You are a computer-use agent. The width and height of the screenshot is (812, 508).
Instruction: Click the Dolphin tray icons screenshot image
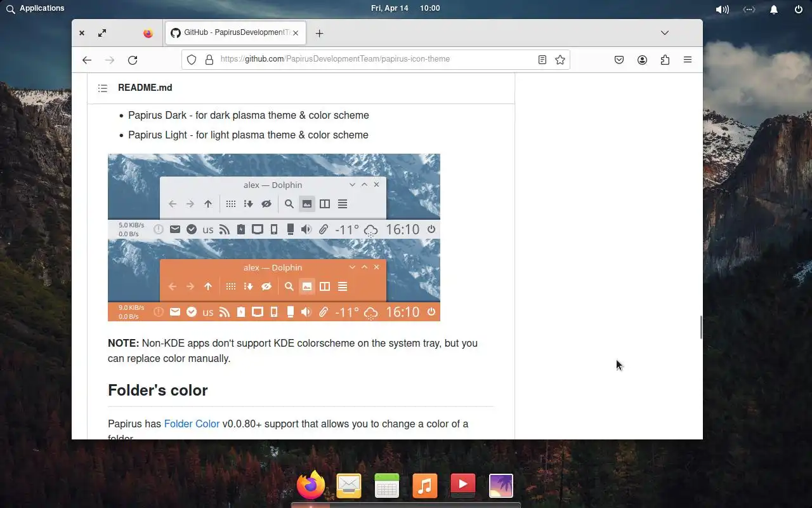(x=274, y=237)
